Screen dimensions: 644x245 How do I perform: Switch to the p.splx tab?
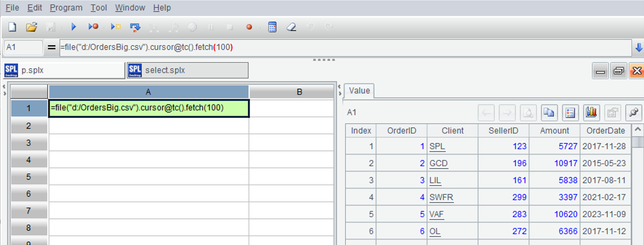63,70
